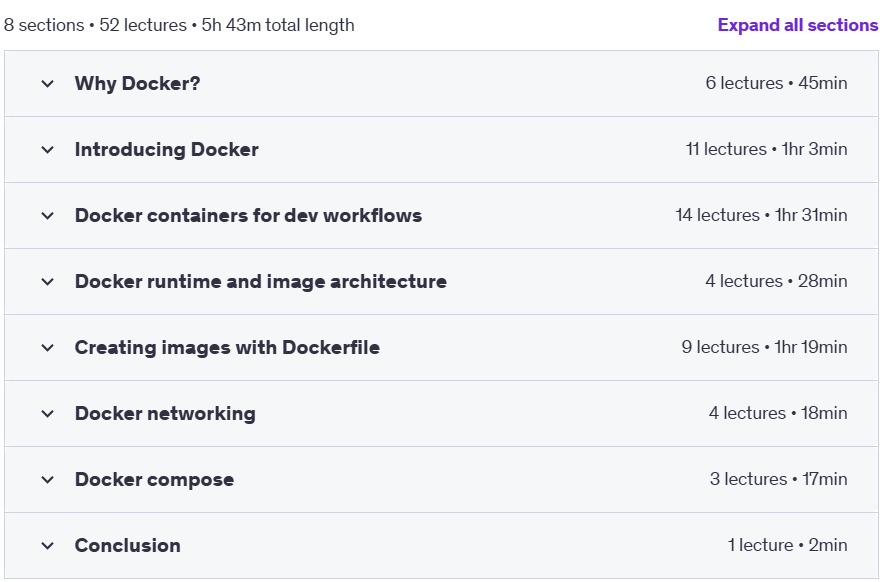This screenshot has width=883, height=582.
Task: Click Expand all sections link
Action: point(797,25)
